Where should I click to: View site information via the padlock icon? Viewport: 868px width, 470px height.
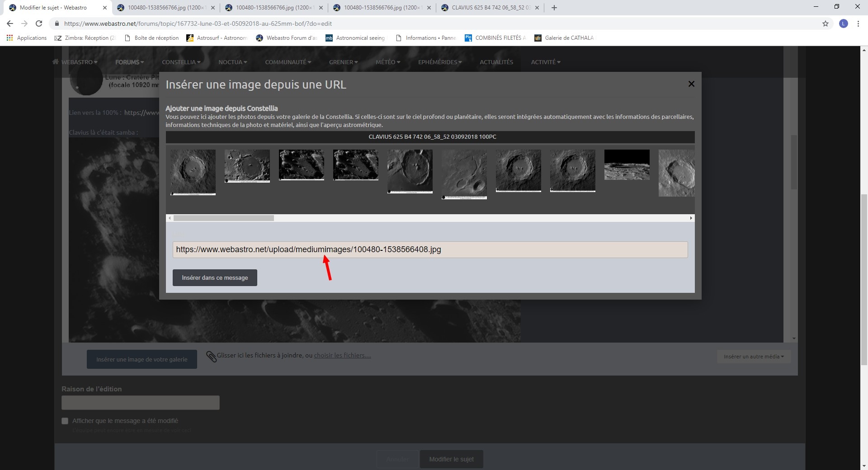[57, 23]
